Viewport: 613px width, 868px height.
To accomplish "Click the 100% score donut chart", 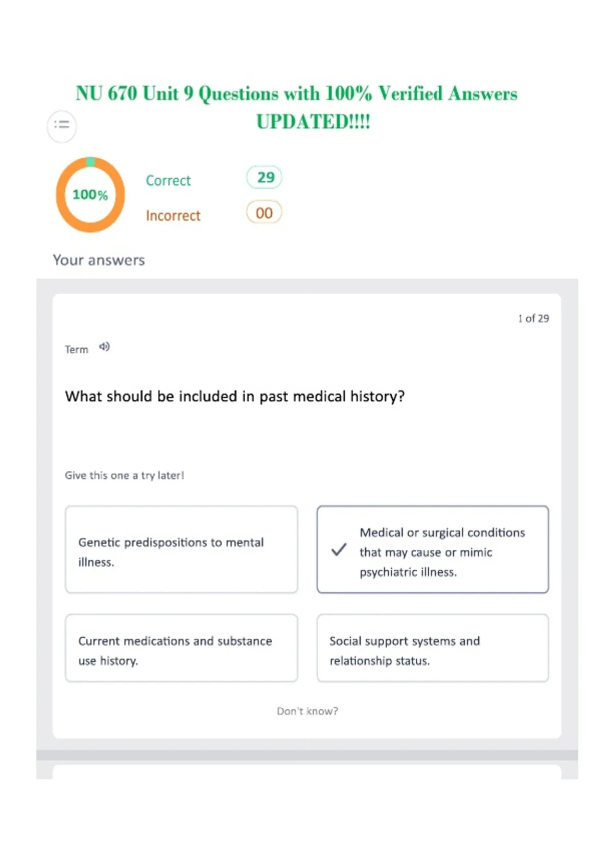I will point(90,195).
